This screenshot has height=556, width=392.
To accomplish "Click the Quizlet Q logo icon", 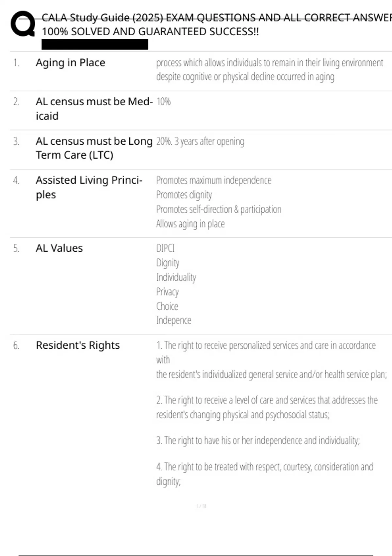I will tap(23, 24).
